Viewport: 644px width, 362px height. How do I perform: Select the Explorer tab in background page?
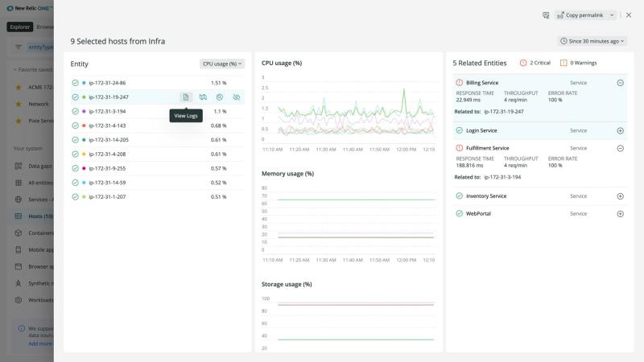pos(19,27)
